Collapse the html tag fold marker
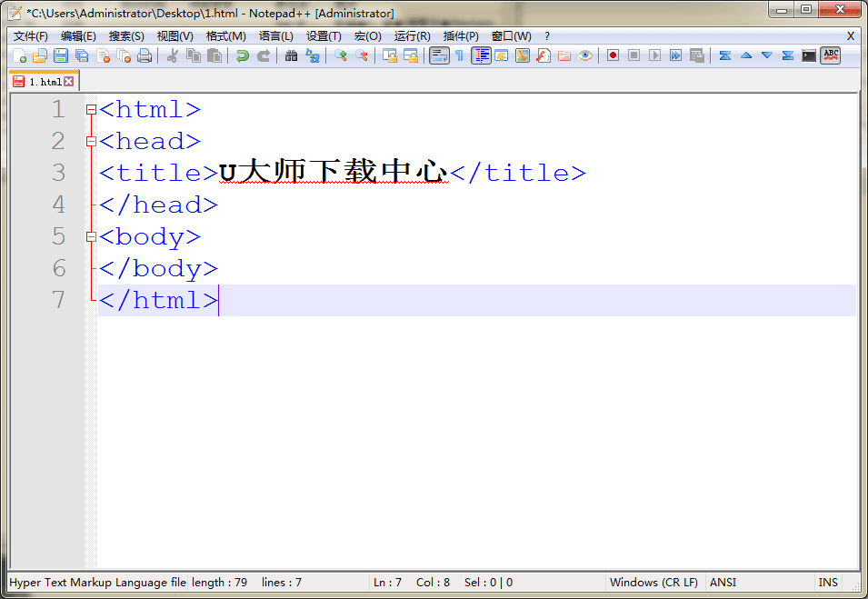Screen dimensions: 868x599 (91, 110)
